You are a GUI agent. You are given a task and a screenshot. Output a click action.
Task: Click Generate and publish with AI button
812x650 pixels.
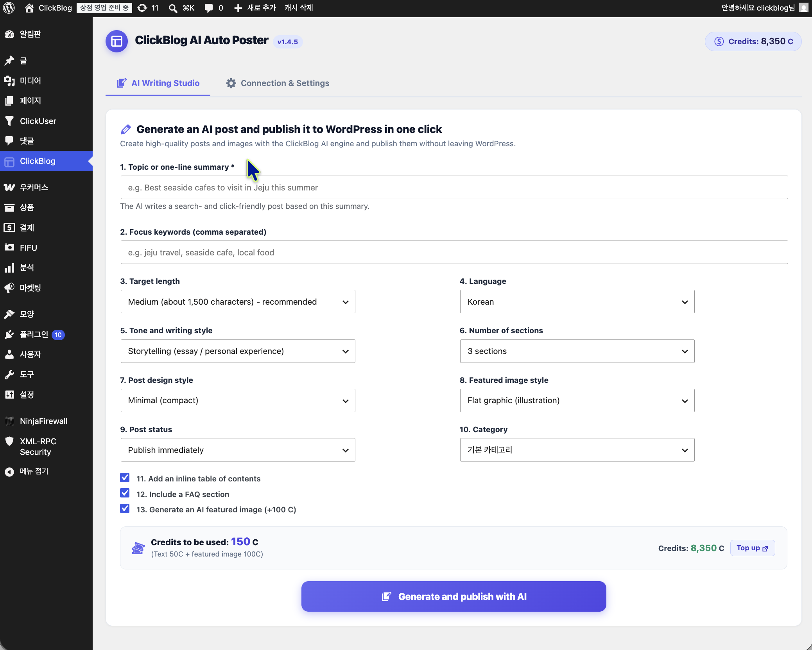(454, 596)
